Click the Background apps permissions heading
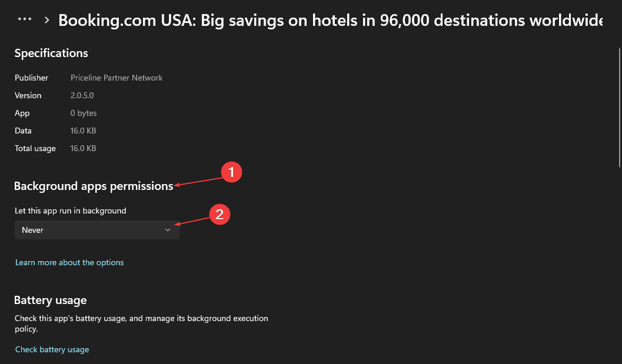This screenshot has height=364, width=622. click(x=94, y=186)
